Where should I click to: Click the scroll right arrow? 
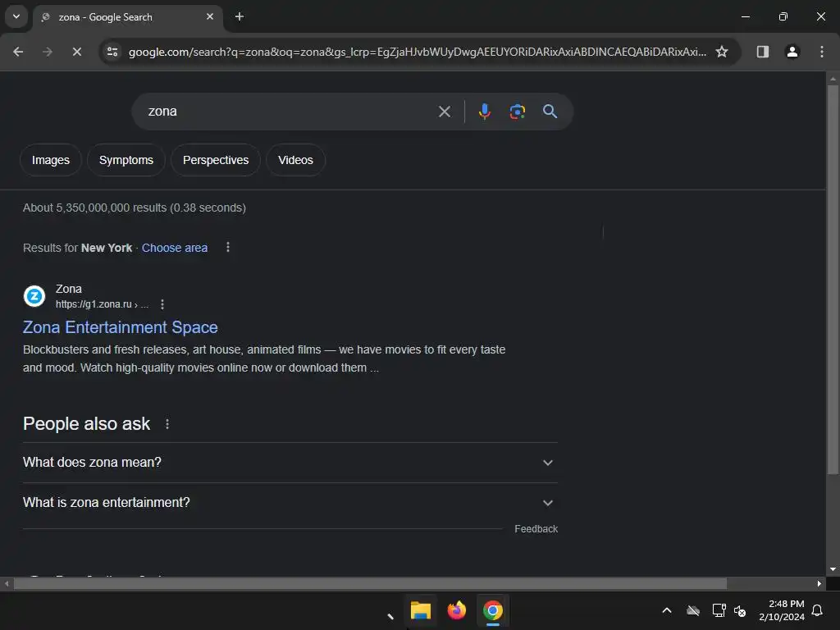click(x=819, y=583)
